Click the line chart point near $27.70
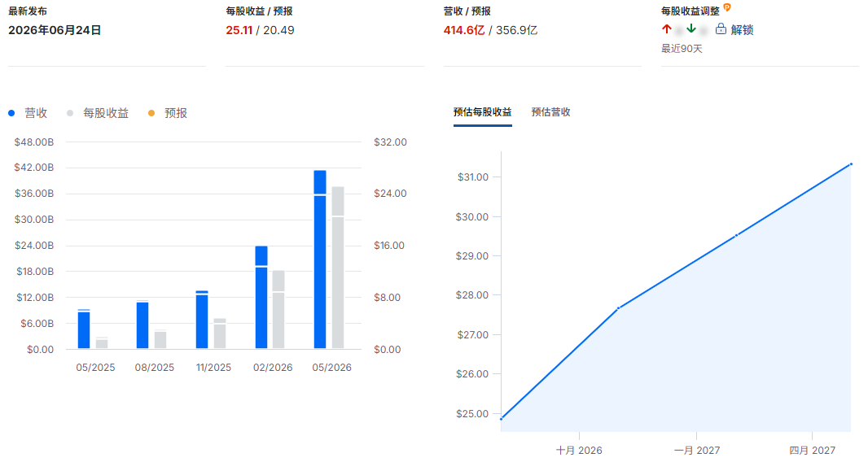 click(x=618, y=308)
